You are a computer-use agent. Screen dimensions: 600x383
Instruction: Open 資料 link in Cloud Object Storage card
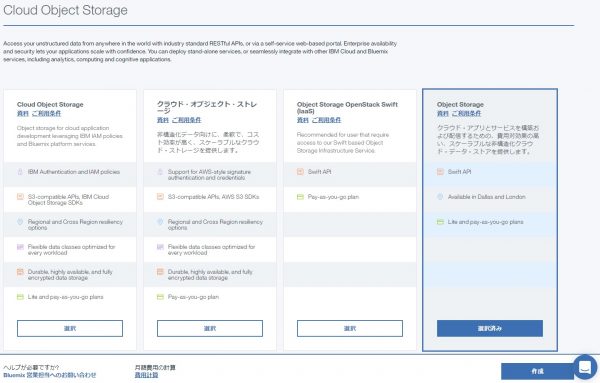pos(23,113)
